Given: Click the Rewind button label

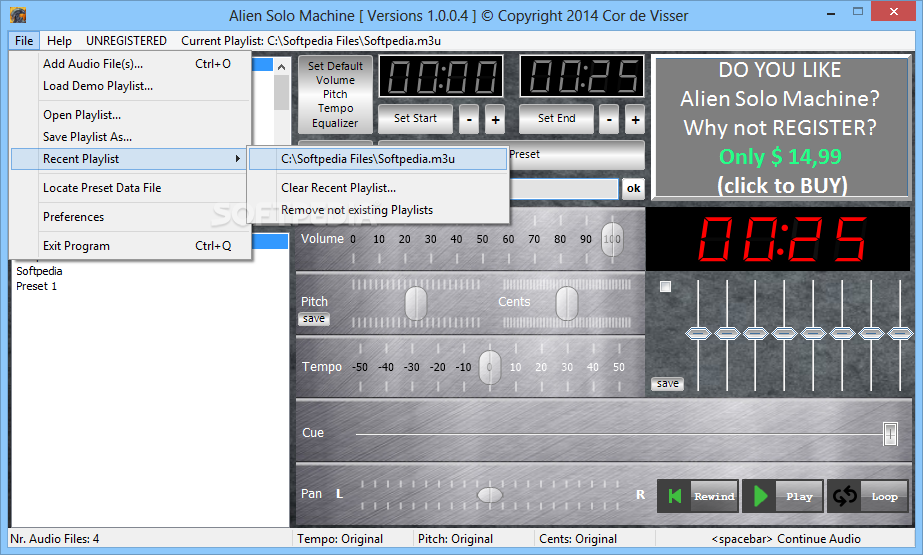Looking at the screenshot, I should coord(714,497).
